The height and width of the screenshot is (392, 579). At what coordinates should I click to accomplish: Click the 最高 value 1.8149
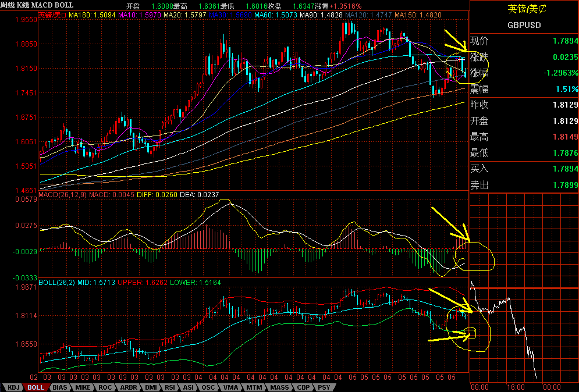(566, 137)
